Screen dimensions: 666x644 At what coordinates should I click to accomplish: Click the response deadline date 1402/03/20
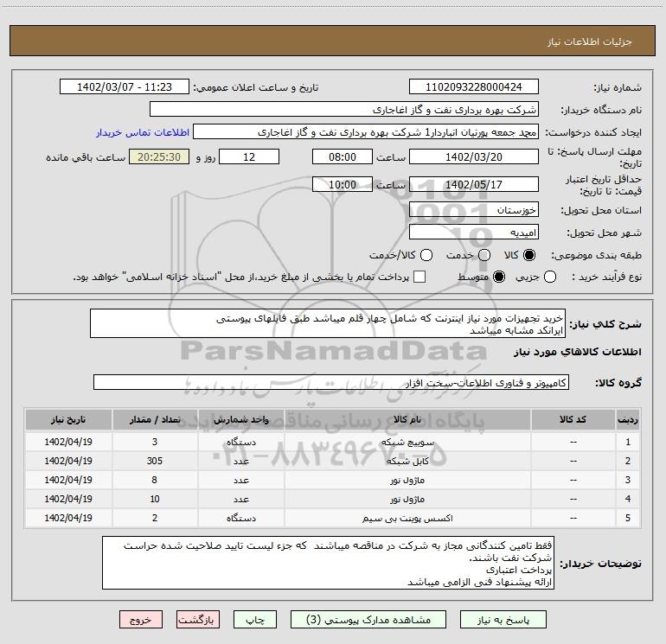[x=474, y=156]
